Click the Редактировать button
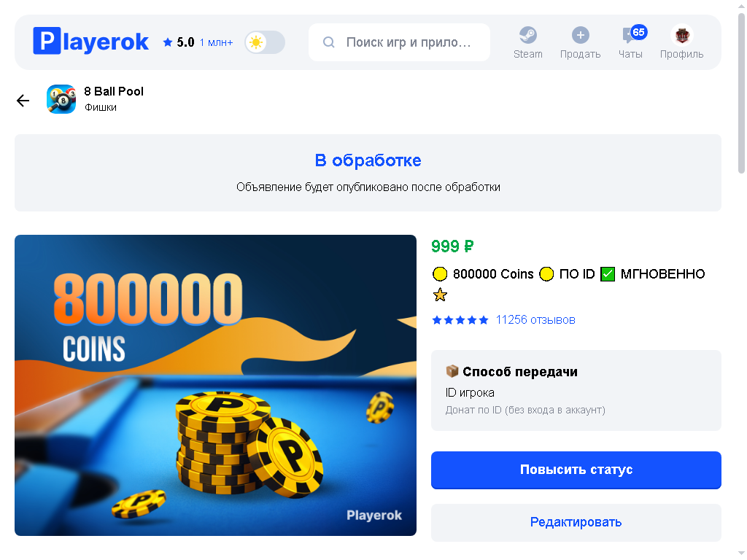 pyautogui.click(x=576, y=522)
